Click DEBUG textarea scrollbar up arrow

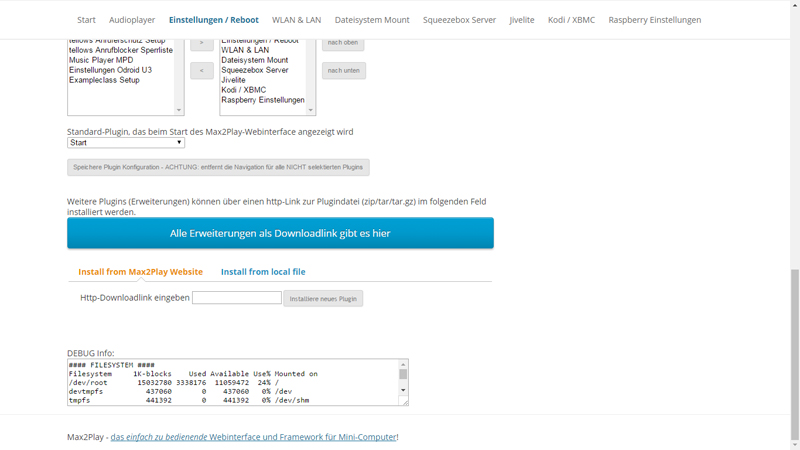(x=403, y=364)
